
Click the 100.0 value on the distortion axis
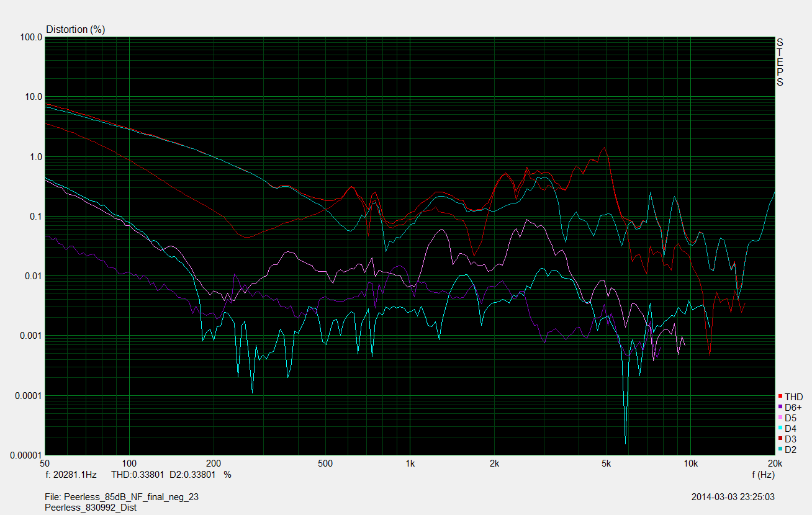tap(31, 37)
